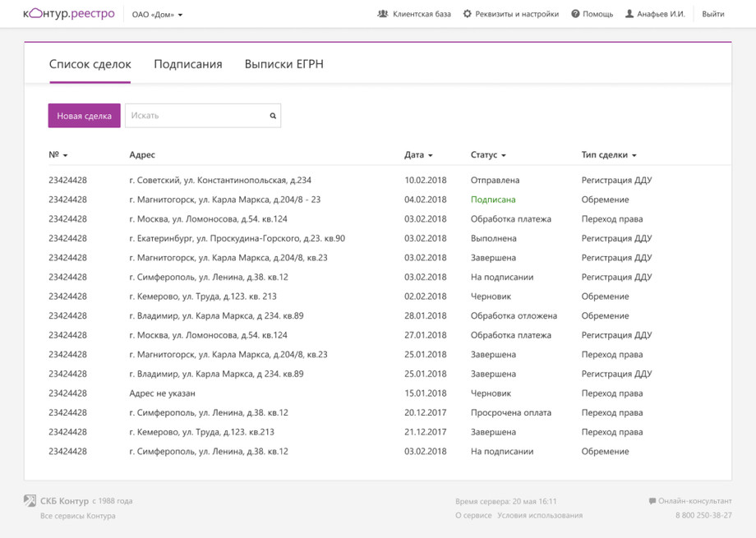Click the Выйти logout link
The width and height of the screenshot is (756, 538).
713,14
